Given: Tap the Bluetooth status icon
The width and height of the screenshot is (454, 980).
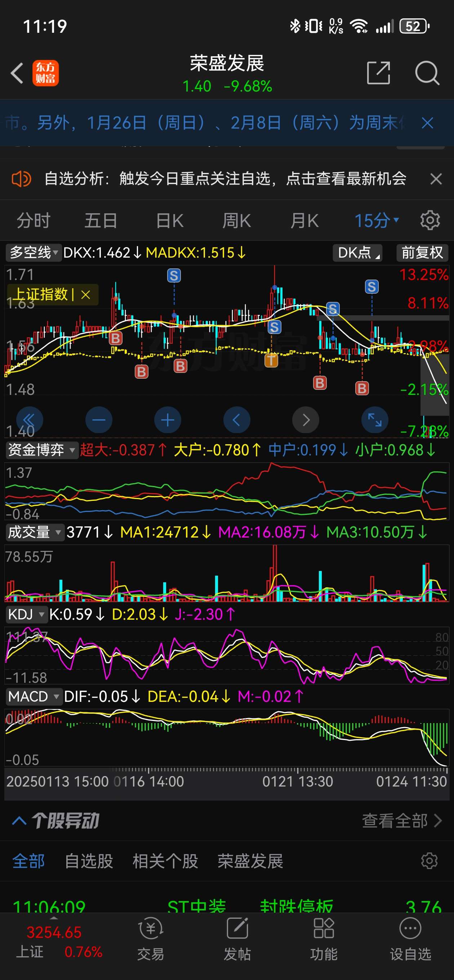Looking at the screenshot, I should click(x=295, y=26).
